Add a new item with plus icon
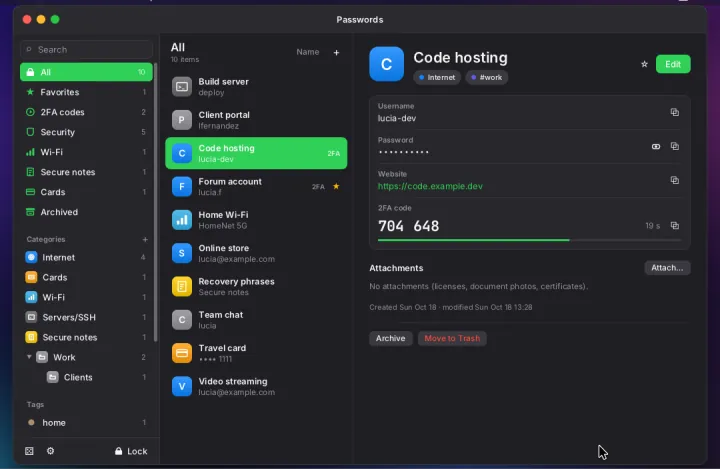720x469 pixels. click(336, 52)
